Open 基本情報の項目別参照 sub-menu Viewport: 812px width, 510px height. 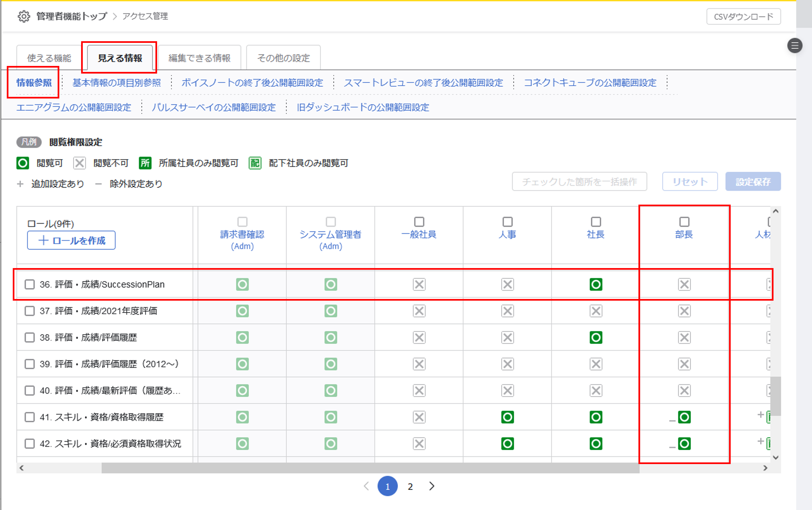pyautogui.click(x=117, y=83)
